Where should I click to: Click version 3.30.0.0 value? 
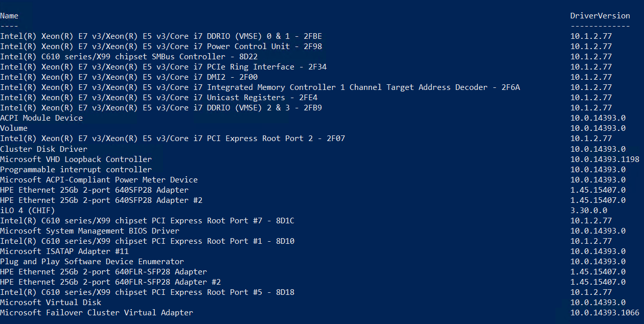tap(589, 211)
